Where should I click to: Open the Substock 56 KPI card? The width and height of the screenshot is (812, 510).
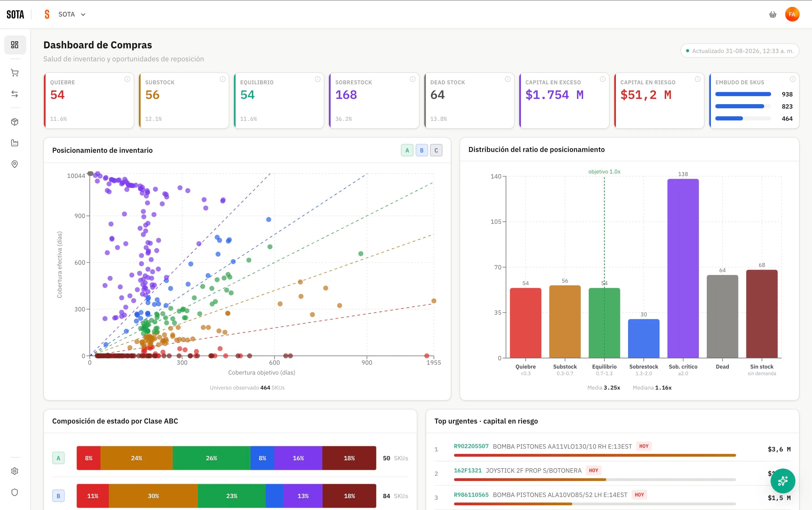point(184,101)
